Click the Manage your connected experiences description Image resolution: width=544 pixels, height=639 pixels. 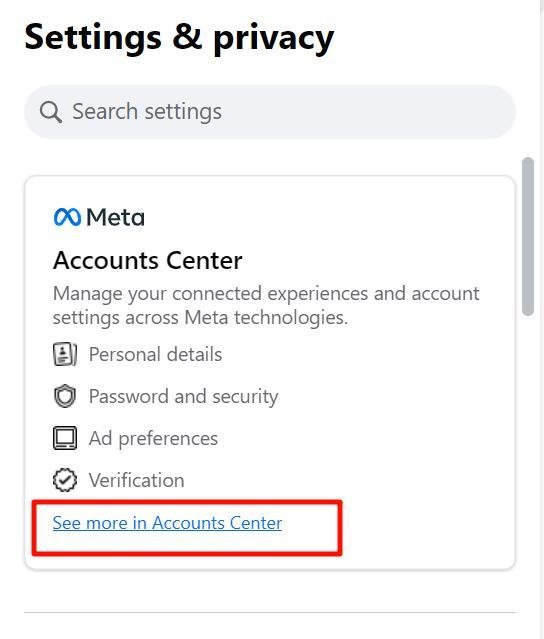[x=266, y=305]
